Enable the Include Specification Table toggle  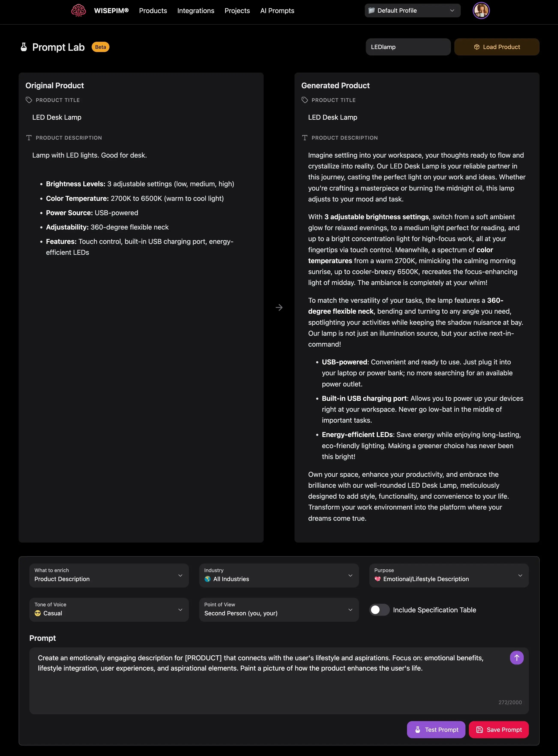pos(379,610)
